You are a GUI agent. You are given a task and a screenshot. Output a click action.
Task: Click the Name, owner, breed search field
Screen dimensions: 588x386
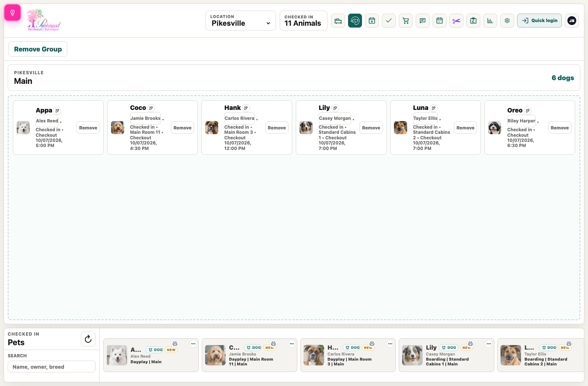51,367
